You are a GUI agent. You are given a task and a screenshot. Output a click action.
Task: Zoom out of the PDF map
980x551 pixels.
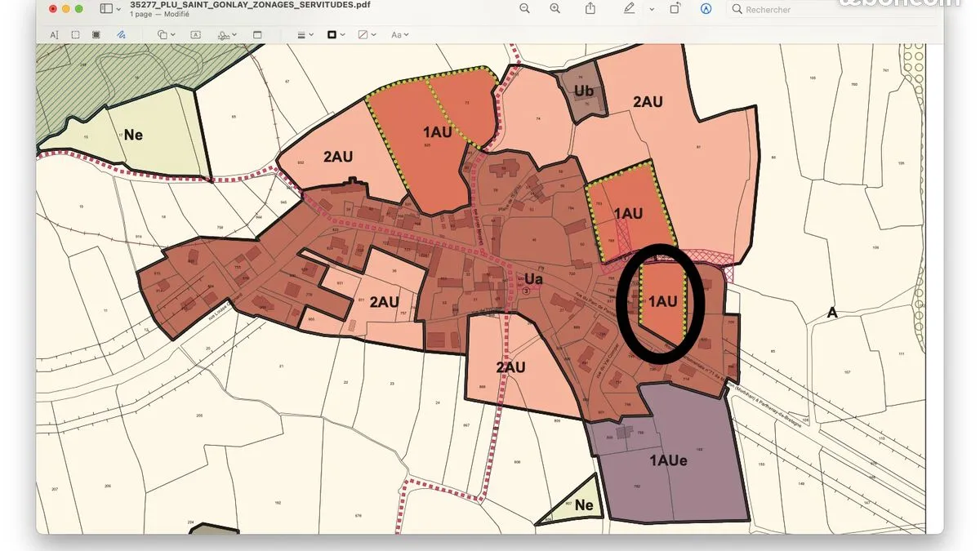(x=524, y=8)
